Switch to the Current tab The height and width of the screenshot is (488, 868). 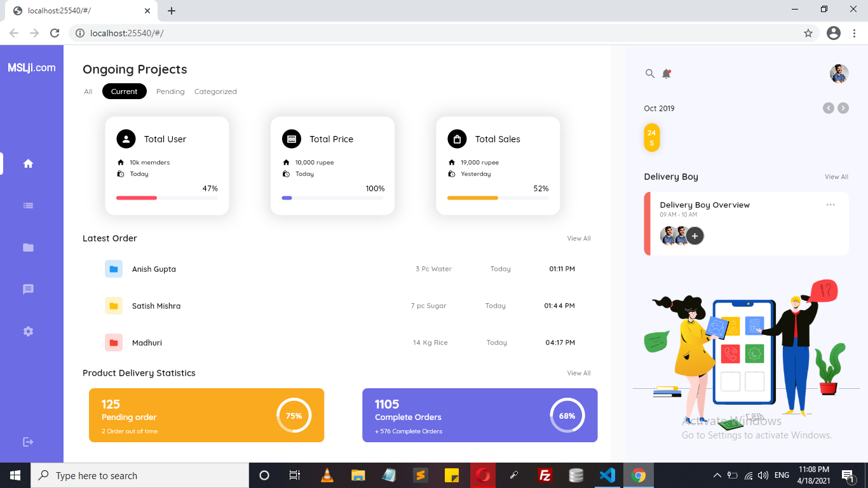pyautogui.click(x=124, y=91)
